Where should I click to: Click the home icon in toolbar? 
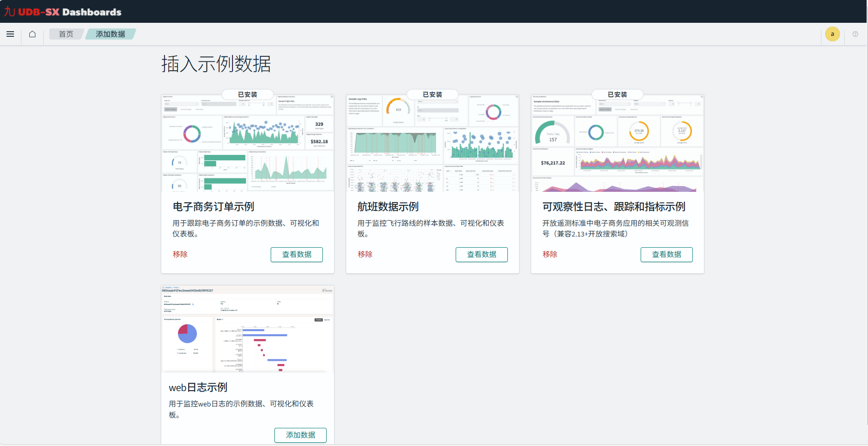click(32, 34)
